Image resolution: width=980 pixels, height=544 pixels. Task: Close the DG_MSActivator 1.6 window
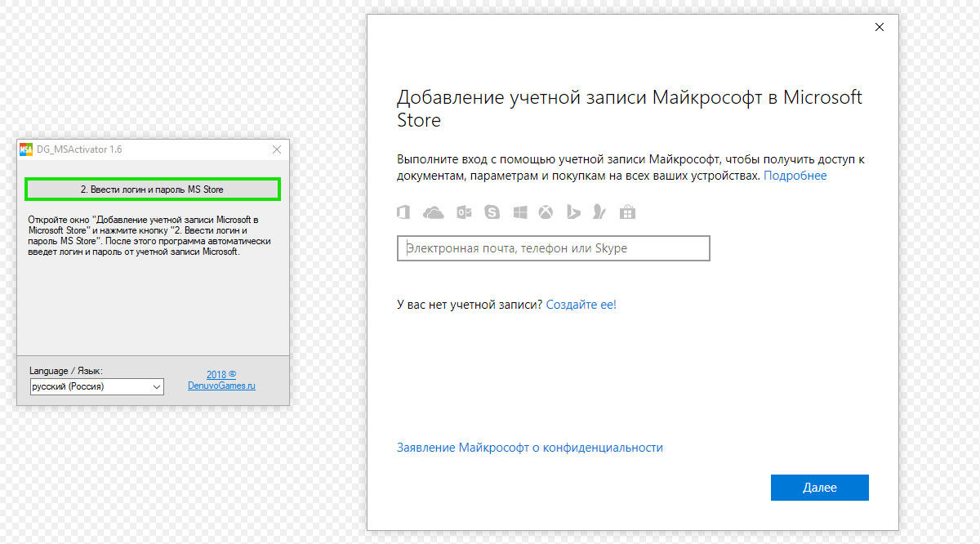tap(277, 149)
